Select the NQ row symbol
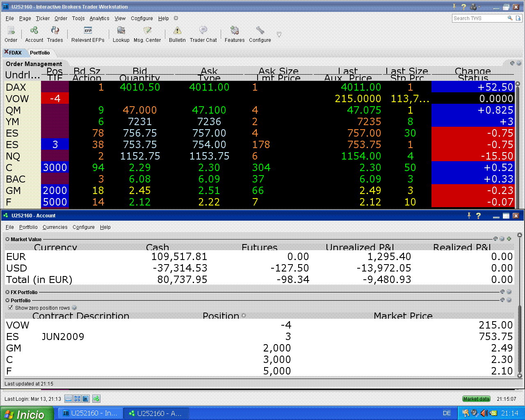The width and height of the screenshot is (525, 420). tap(13, 156)
